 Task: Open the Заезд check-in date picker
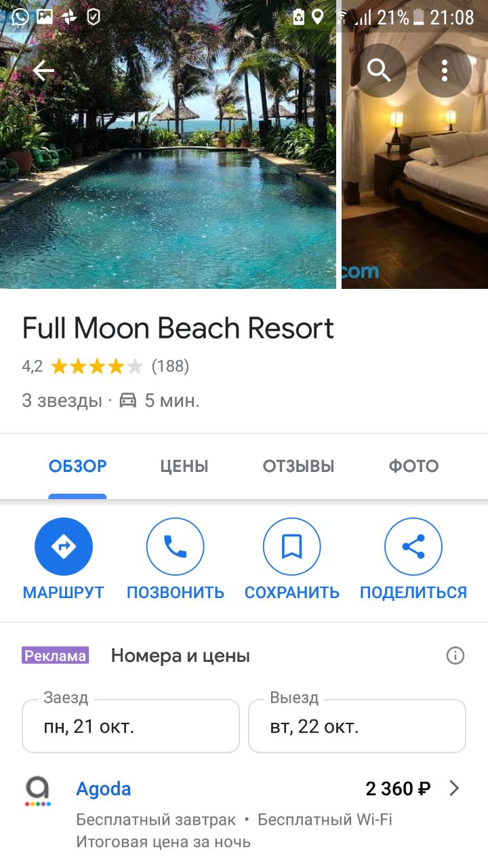(x=131, y=726)
